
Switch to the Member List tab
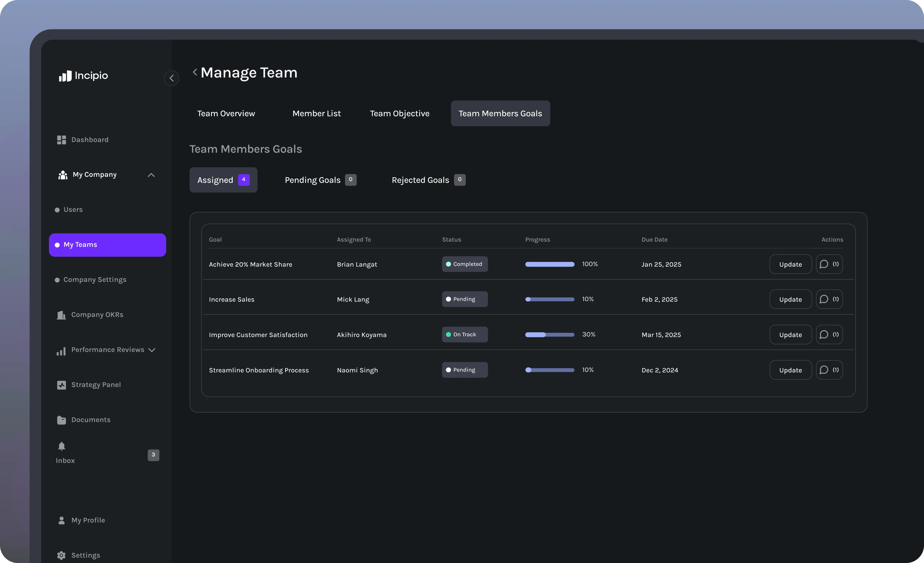(316, 114)
